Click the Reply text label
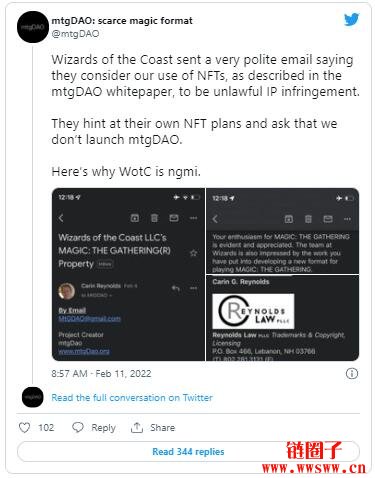Screen dimensions: 375x478 point(103,428)
